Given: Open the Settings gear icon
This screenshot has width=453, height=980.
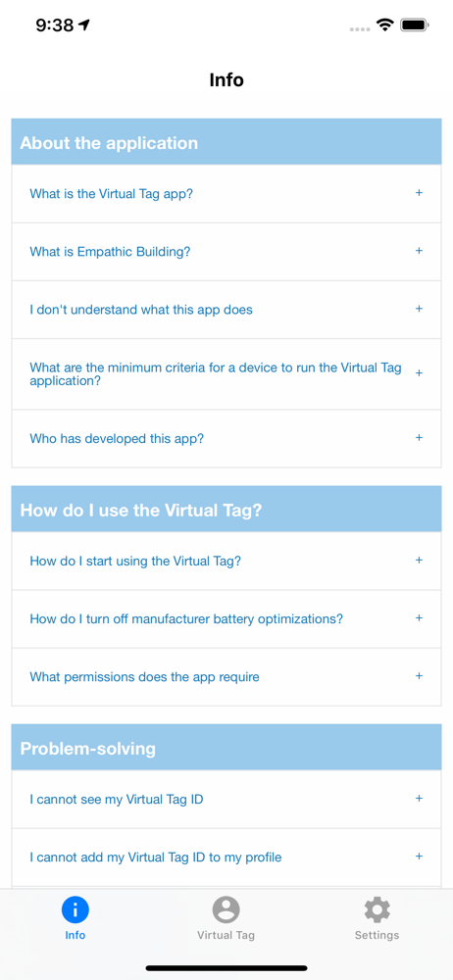Looking at the screenshot, I should point(377,910).
